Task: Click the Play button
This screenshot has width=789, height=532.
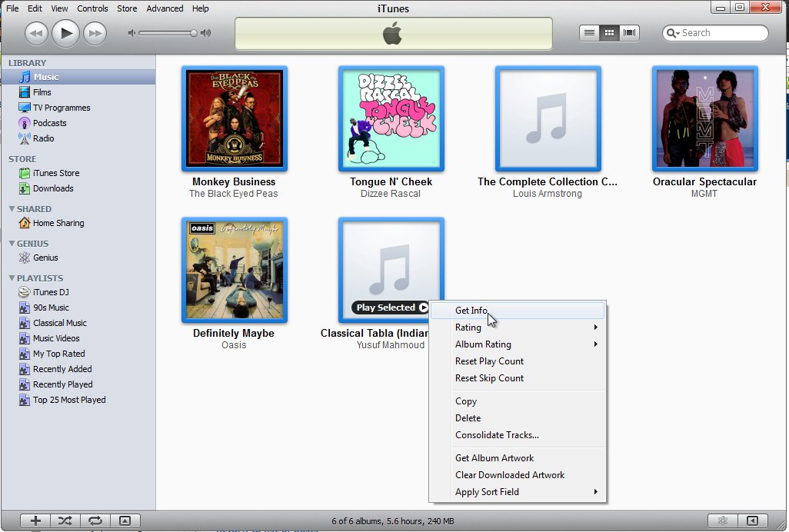Action: coord(66,33)
